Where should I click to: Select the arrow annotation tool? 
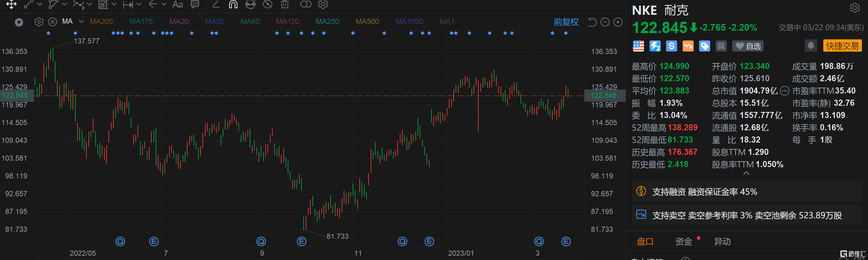[153, 4]
